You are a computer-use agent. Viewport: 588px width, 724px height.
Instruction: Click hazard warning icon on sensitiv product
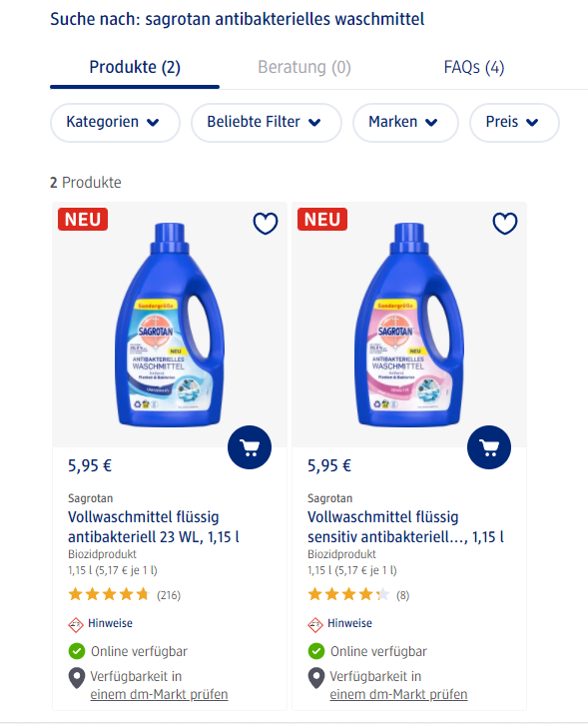click(x=315, y=625)
